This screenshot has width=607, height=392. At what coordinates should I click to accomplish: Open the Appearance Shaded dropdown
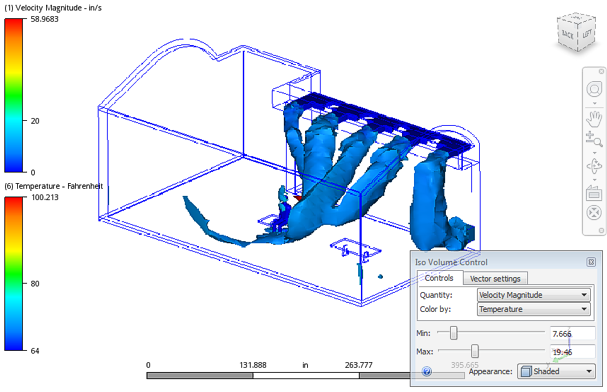(x=556, y=371)
